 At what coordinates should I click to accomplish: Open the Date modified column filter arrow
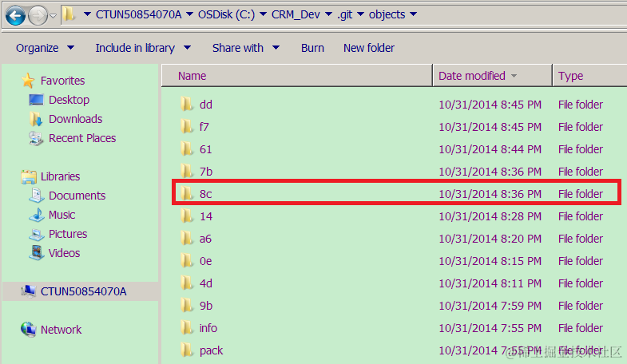514,76
